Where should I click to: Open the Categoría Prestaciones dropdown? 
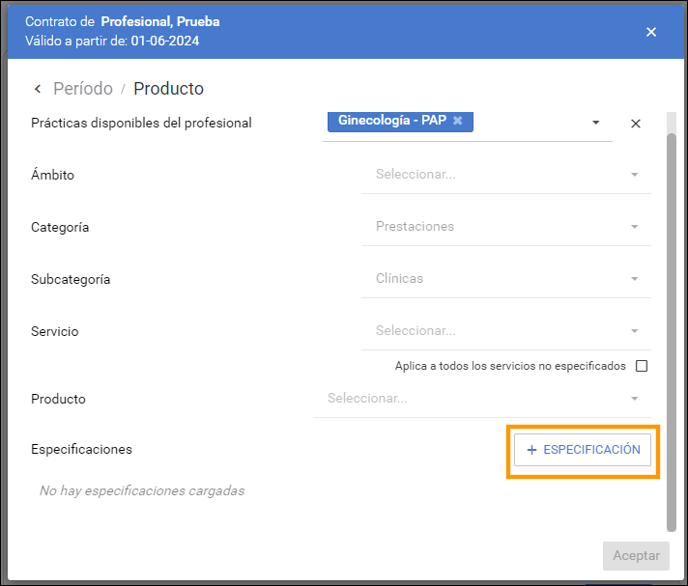click(x=506, y=227)
